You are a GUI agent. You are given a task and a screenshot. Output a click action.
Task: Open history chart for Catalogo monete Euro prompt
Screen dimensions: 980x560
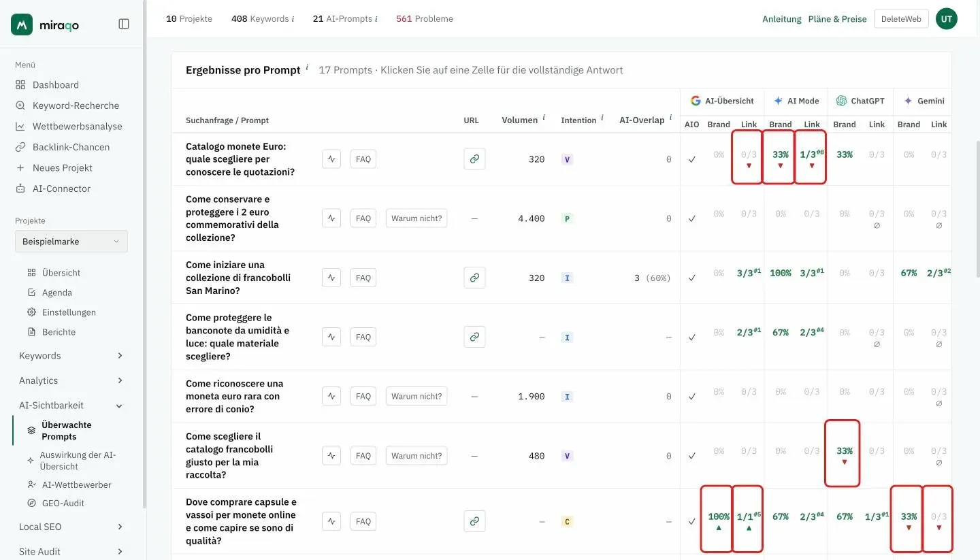[x=331, y=159]
